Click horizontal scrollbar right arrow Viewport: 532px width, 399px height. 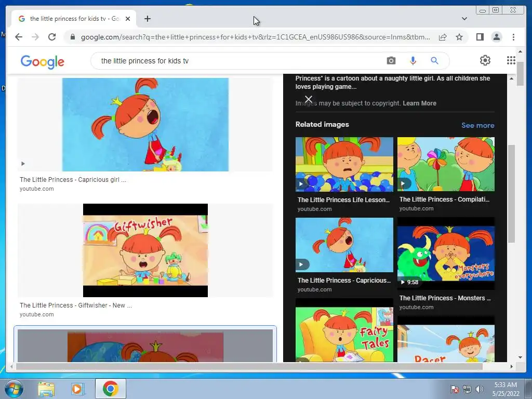(511, 366)
